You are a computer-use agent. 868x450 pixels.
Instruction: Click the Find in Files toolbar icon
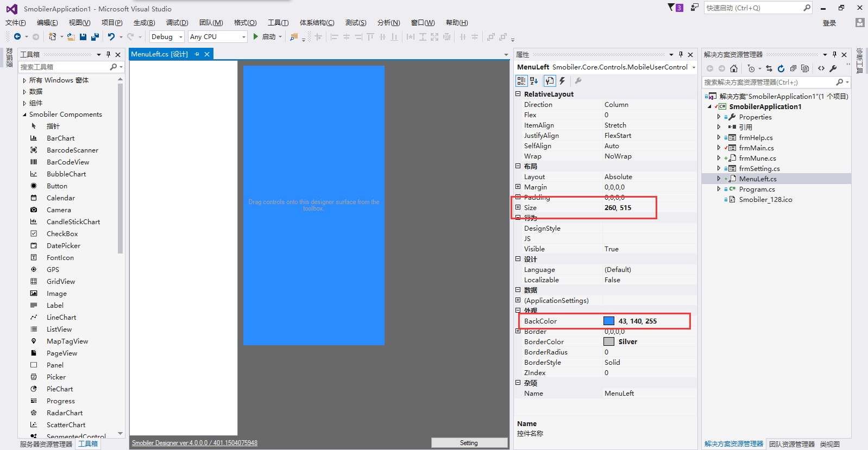tap(294, 37)
